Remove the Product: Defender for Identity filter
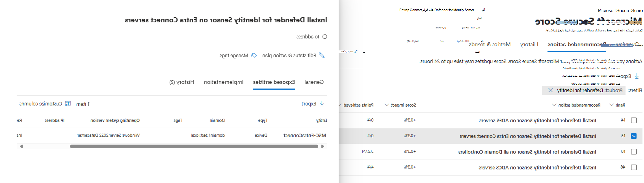The width and height of the screenshot is (644, 183). [x=551, y=90]
